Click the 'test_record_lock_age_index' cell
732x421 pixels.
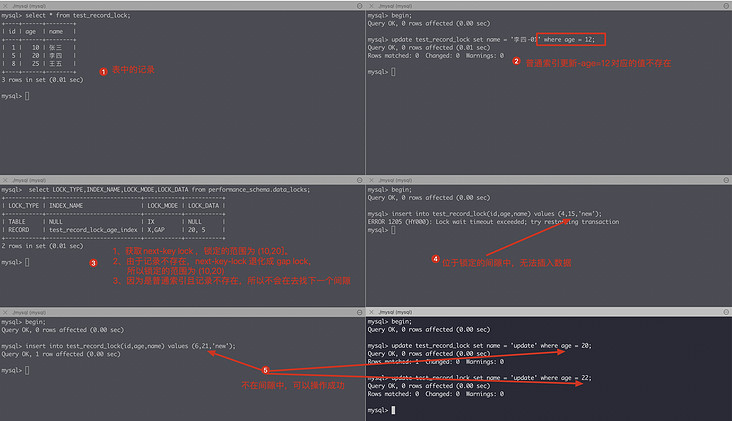(x=93, y=230)
